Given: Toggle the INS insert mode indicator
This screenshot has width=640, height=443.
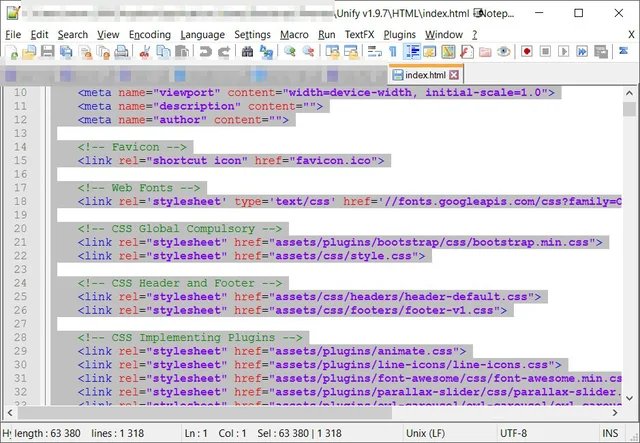Looking at the screenshot, I should [x=610, y=433].
